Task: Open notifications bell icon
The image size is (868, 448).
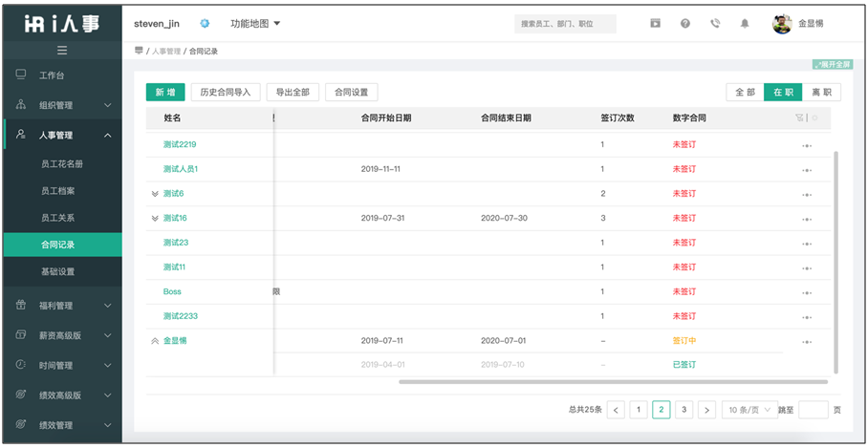Action: [x=745, y=23]
